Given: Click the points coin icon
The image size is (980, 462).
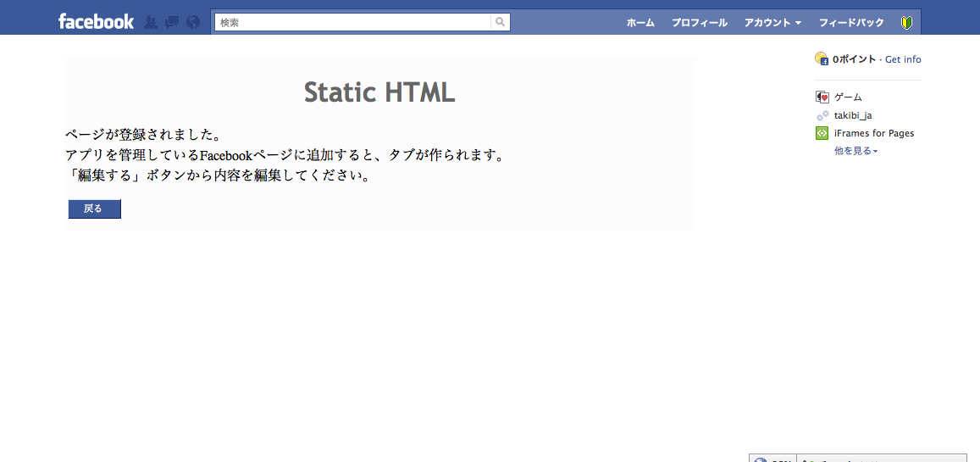Looking at the screenshot, I should point(822,58).
